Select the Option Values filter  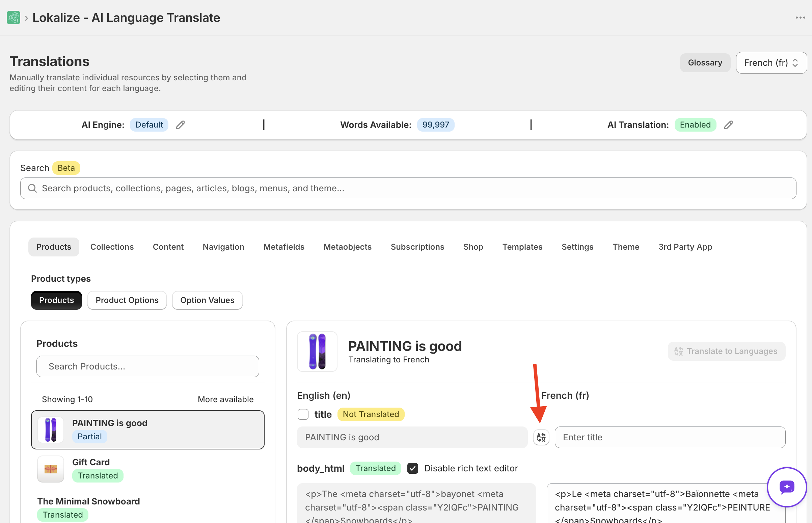pos(207,300)
